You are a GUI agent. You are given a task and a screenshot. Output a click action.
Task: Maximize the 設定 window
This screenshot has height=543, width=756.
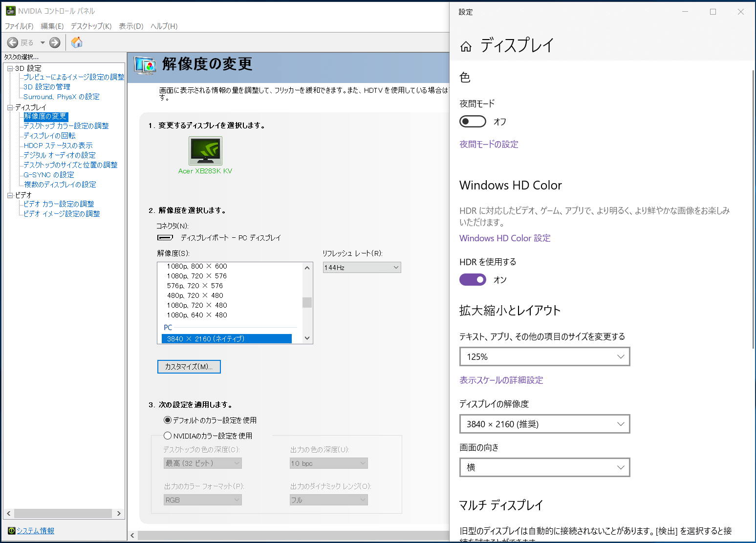point(713,12)
